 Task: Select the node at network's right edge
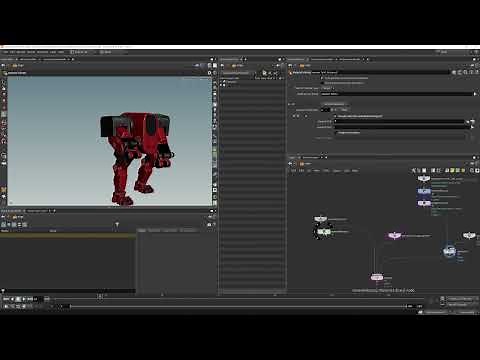pos(470,236)
